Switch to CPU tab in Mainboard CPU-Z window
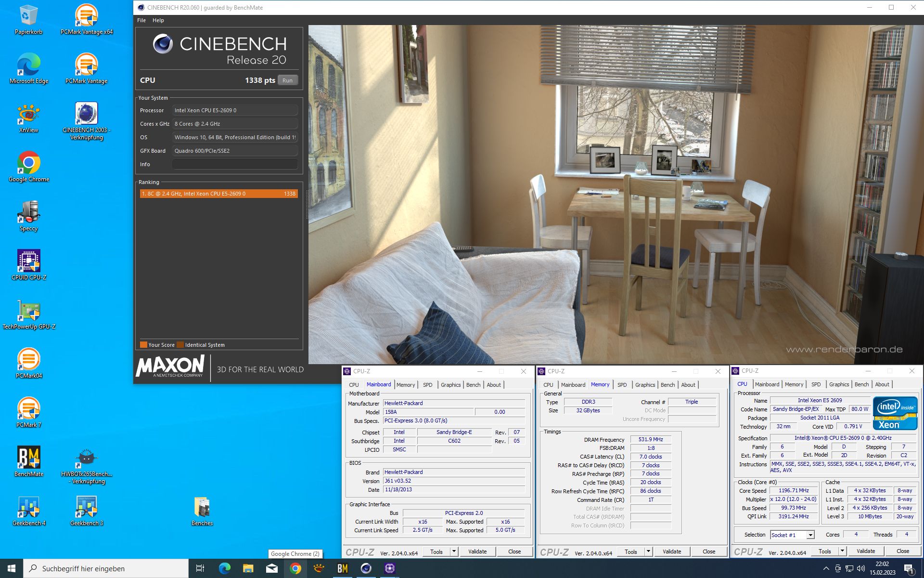The image size is (924, 578). [354, 385]
